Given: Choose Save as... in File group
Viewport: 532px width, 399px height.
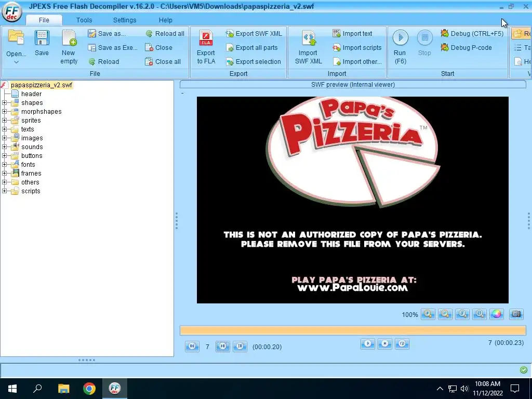Looking at the screenshot, I should [107, 34].
